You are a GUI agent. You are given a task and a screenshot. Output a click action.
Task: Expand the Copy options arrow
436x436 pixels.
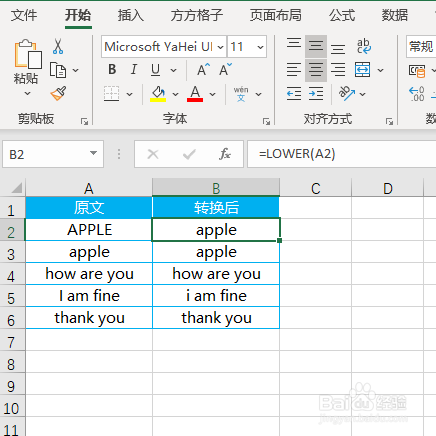[76, 70]
